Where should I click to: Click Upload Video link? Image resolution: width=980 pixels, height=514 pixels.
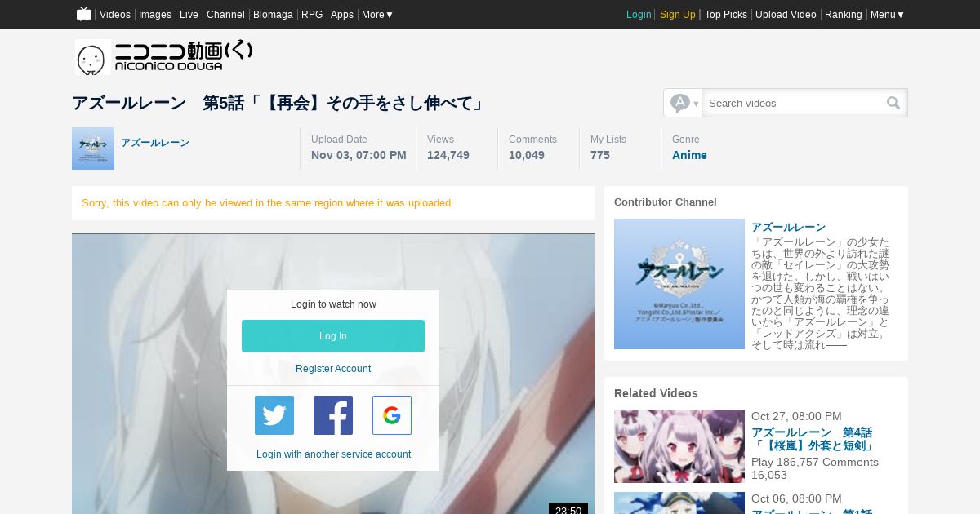(786, 15)
